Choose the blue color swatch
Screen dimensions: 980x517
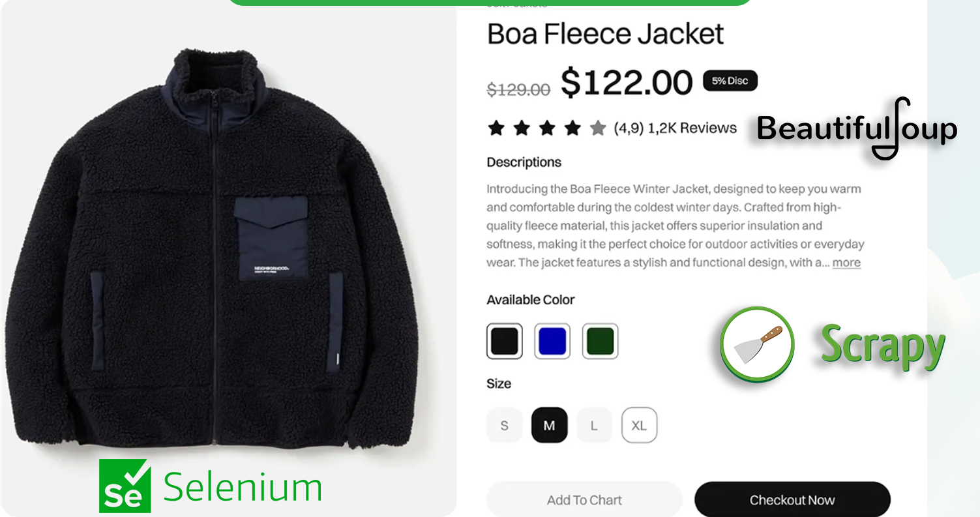click(552, 341)
